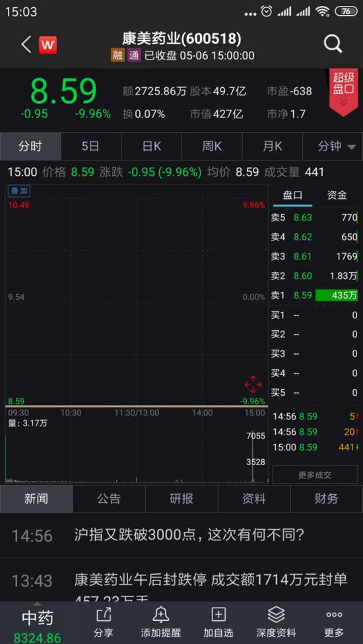Open the 更多 three-dots menu
This screenshot has width=363, height=644.
click(x=334, y=623)
